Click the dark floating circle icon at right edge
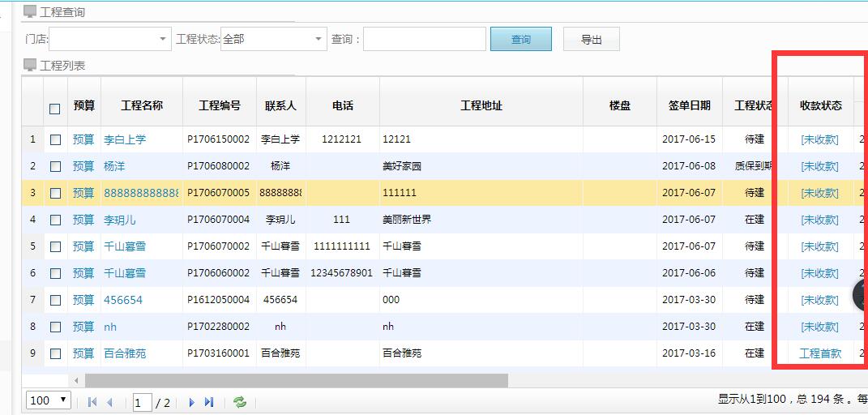 pos(862,297)
